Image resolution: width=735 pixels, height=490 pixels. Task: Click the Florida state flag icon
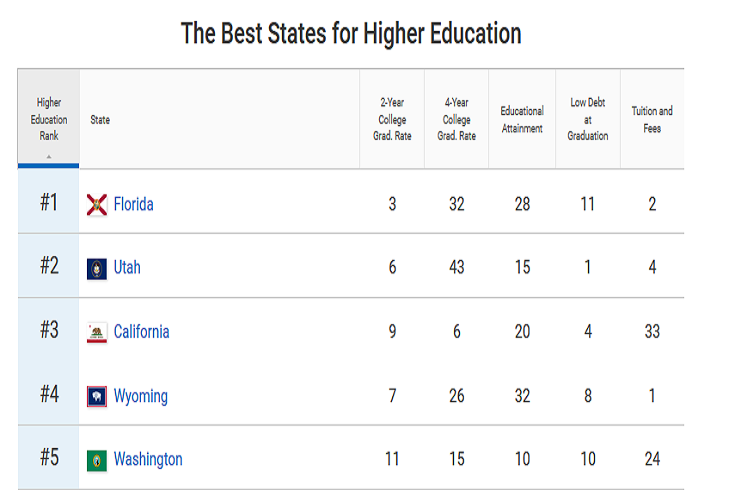[97, 205]
